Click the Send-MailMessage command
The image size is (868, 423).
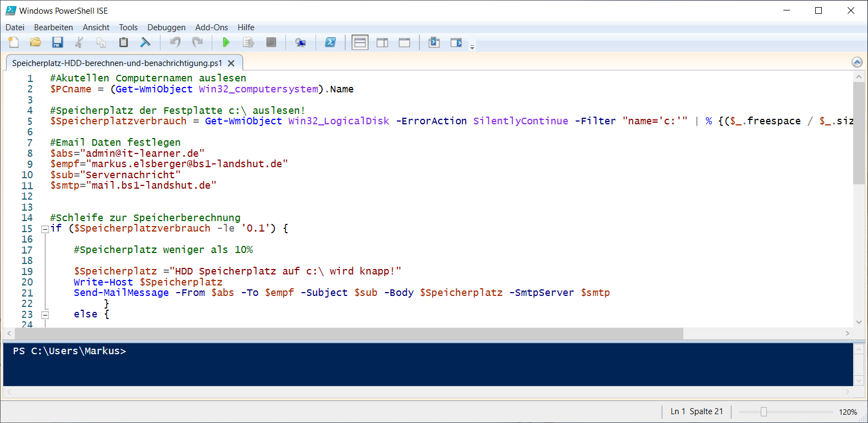pos(121,293)
